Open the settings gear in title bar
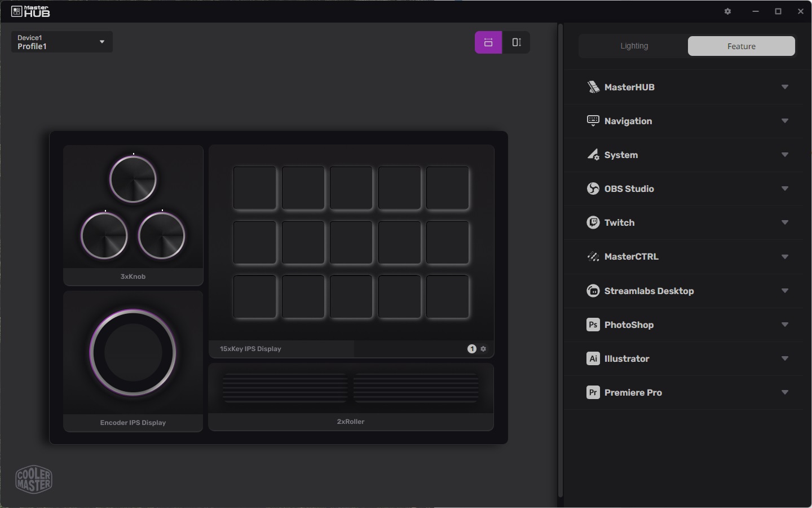Viewport: 812px width, 508px height. [727, 11]
